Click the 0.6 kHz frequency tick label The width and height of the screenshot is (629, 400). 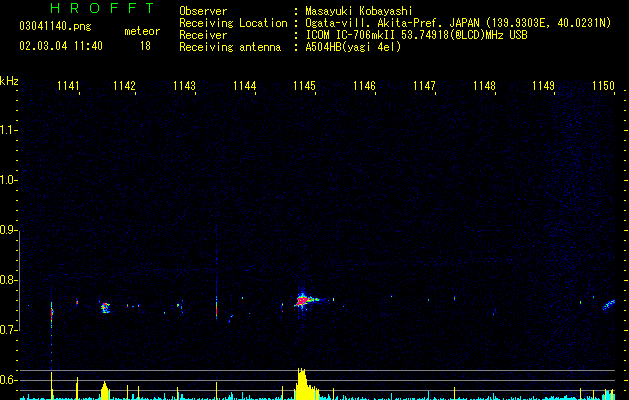[9, 380]
